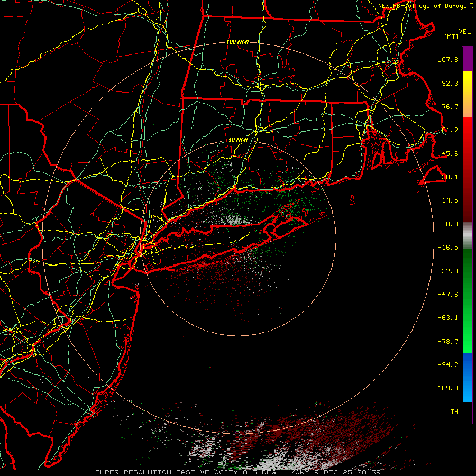Click the 61.2 velocity scale value
The image size is (476, 476).
pos(450,130)
